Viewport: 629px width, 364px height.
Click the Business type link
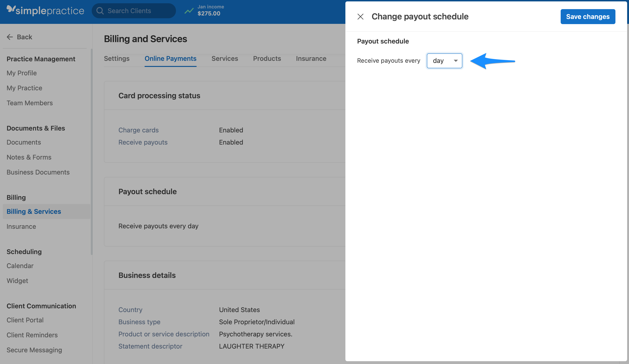coord(139,322)
